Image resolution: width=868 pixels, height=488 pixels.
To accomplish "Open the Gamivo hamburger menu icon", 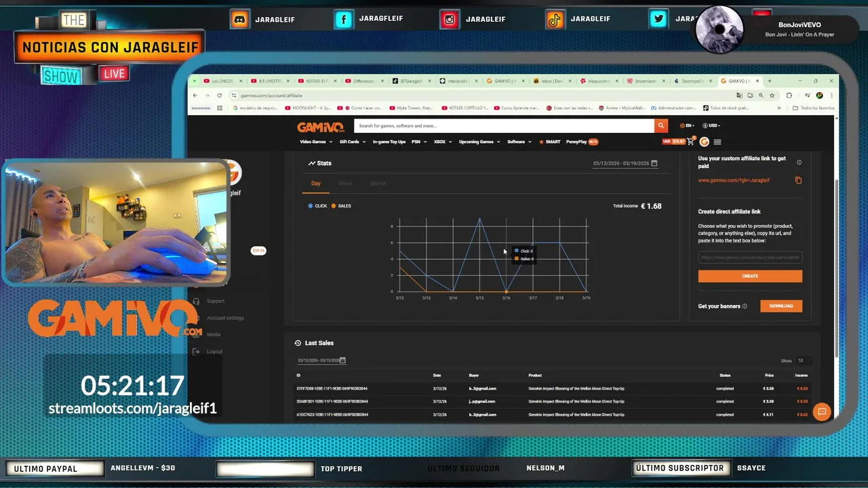I will [x=717, y=142].
